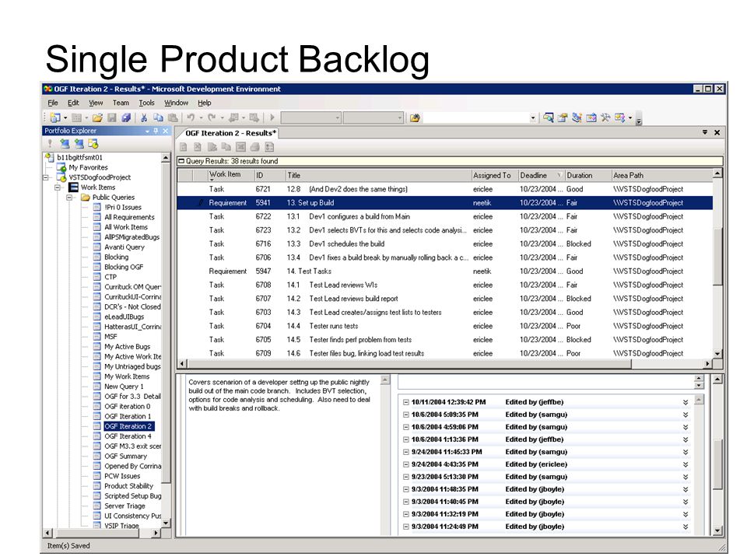Image resolution: width=747 pixels, height=560 pixels.
Task: Click inside the empty history comment field
Action: pyautogui.click(x=546, y=382)
